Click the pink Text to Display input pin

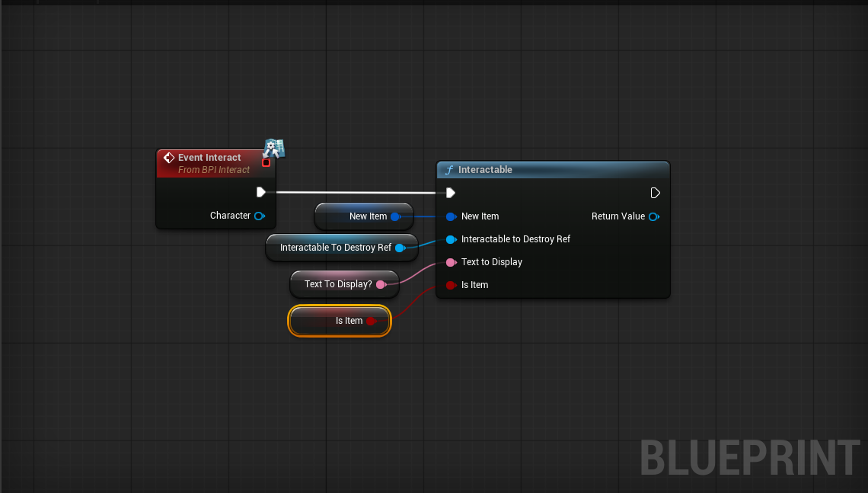(x=451, y=262)
